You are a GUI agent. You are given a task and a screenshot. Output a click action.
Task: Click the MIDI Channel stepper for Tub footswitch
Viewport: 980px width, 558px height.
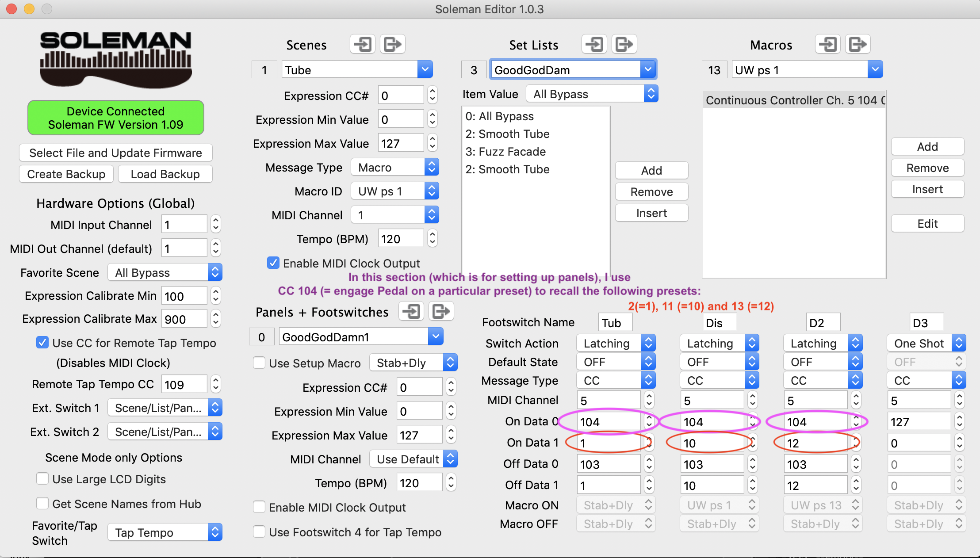point(649,400)
